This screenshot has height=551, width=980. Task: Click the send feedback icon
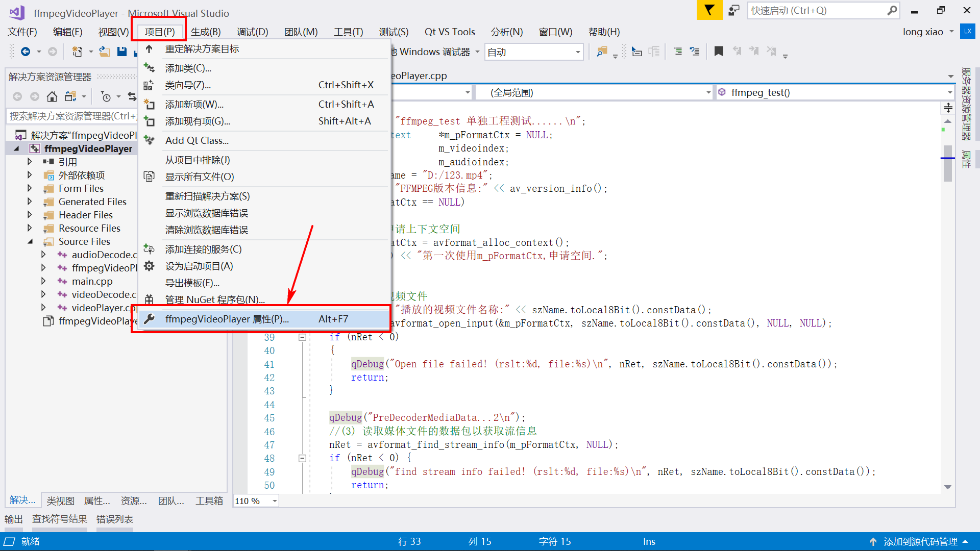click(x=734, y=10)
